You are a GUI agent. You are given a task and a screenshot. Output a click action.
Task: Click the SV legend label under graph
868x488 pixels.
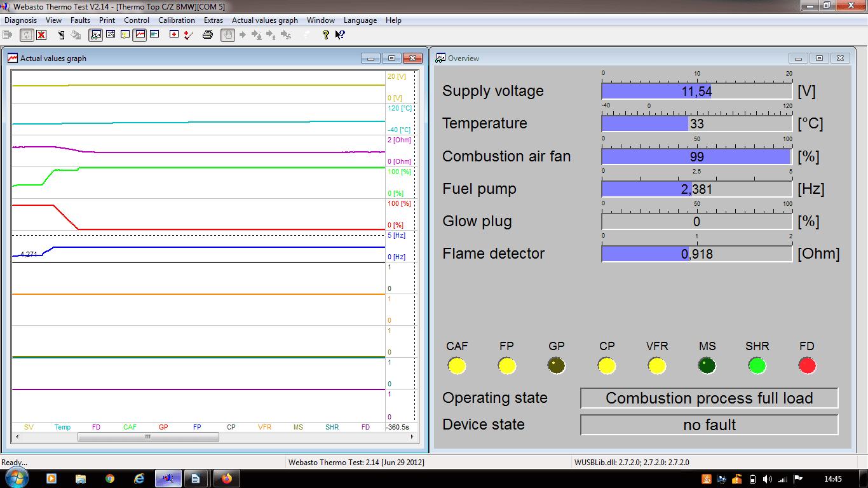point(29,427)
